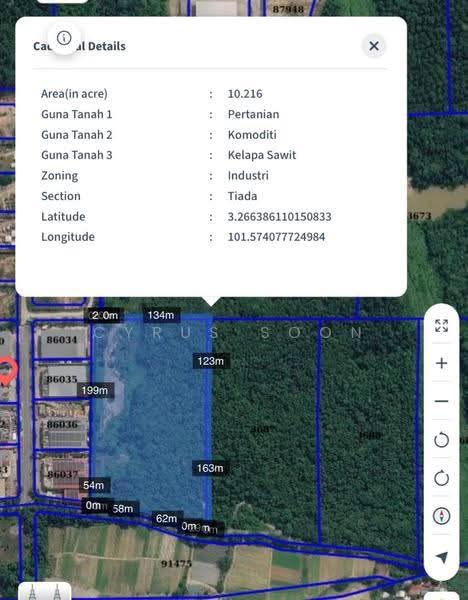
Task: Click the Guna Tanah 3 label
Action: tap(77, 155)
